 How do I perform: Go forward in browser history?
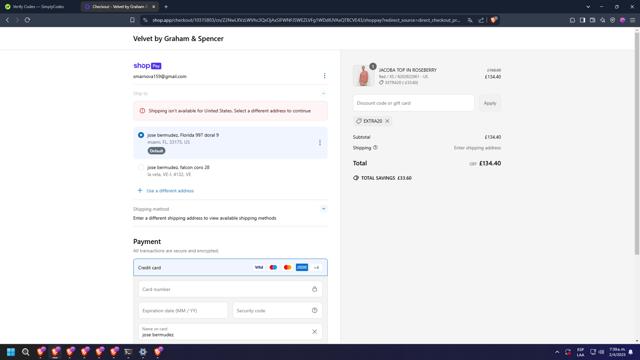17,20
